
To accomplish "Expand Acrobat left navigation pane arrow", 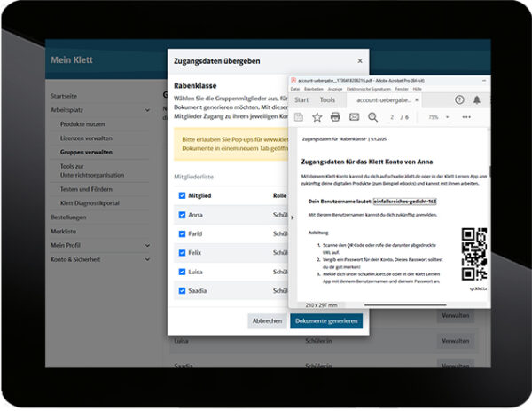I will click(292, 217).
